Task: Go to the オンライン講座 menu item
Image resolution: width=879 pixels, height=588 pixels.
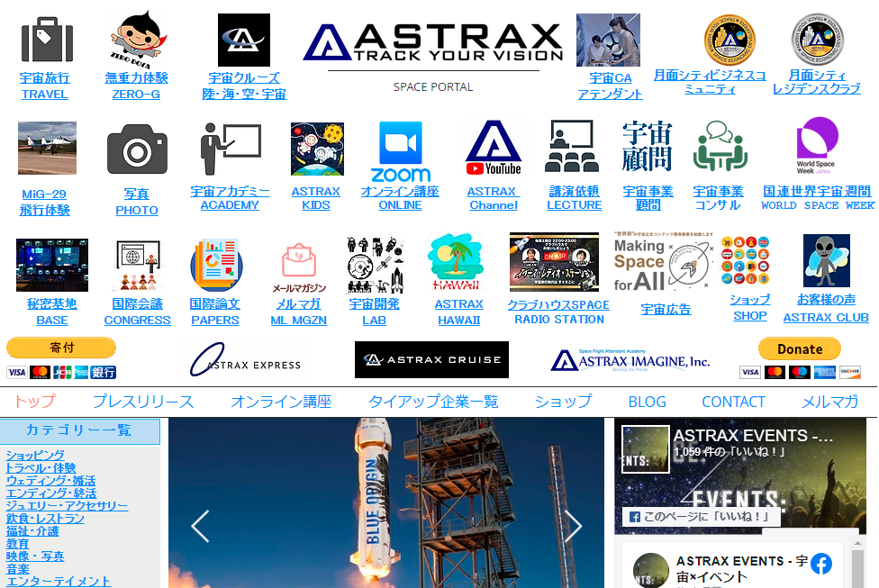Action: pos(281,402)
